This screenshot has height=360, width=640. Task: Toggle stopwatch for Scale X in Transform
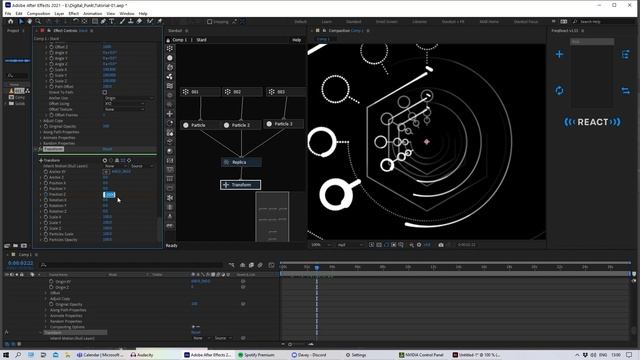click(x=46, y=217)
